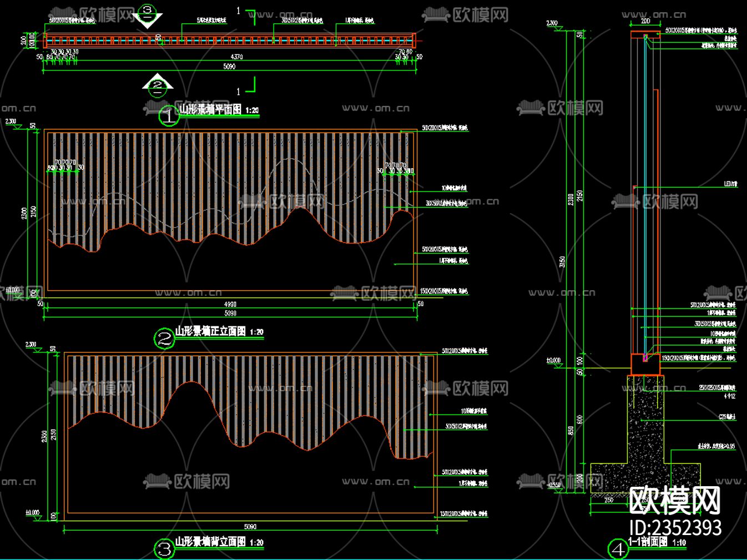Click the LED light strip annotation label

pos(730,184)
